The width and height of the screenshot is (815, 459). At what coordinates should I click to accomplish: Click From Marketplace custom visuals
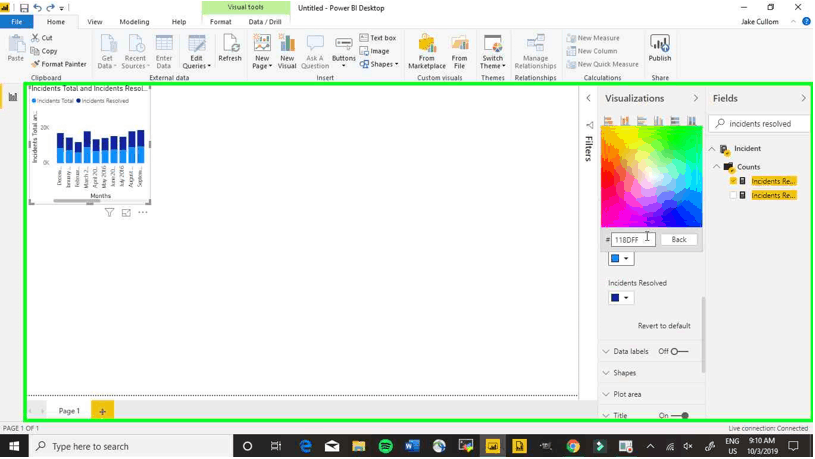coord(427,51)
